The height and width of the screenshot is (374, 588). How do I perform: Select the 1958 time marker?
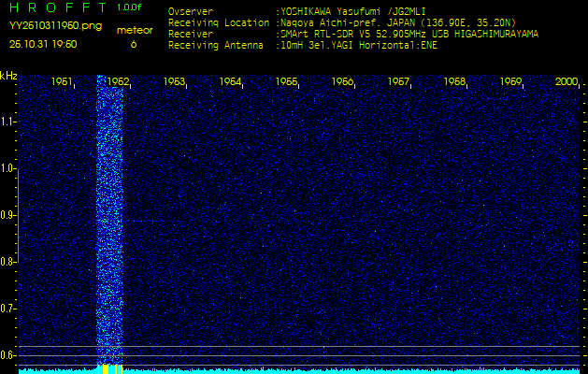(454, 82)
